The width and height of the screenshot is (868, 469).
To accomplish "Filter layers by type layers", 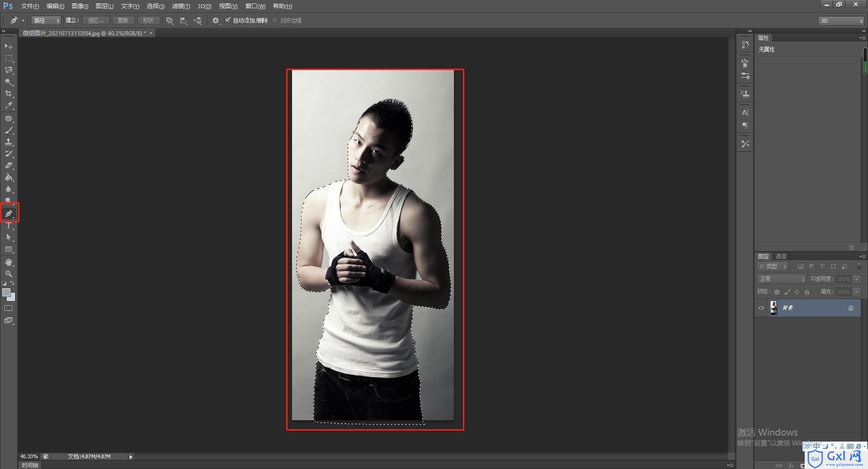I will coord(822,267).
